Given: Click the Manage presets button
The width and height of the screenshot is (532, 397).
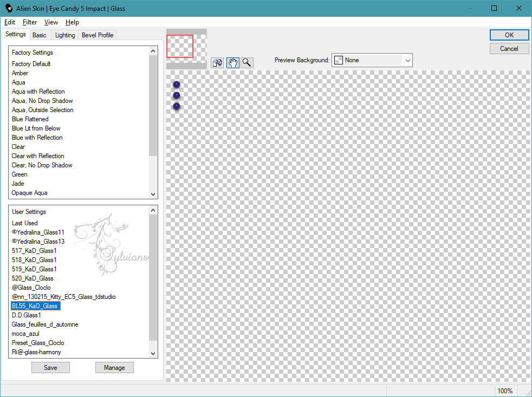Looking at the screenshot, I should pos(114,367).
